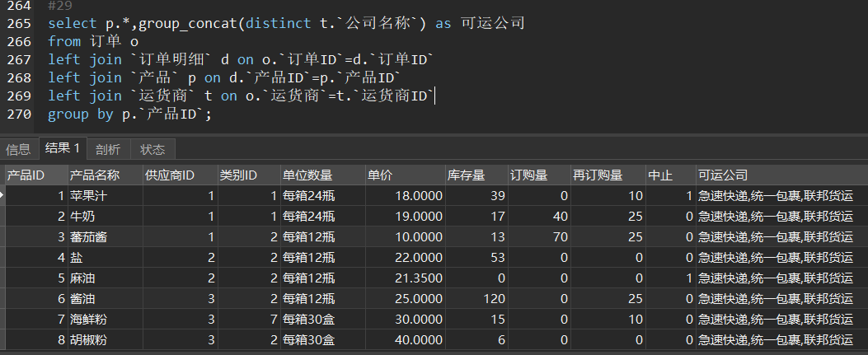
Task: Click line number 265 in the gutter
Action: point(17,23)
